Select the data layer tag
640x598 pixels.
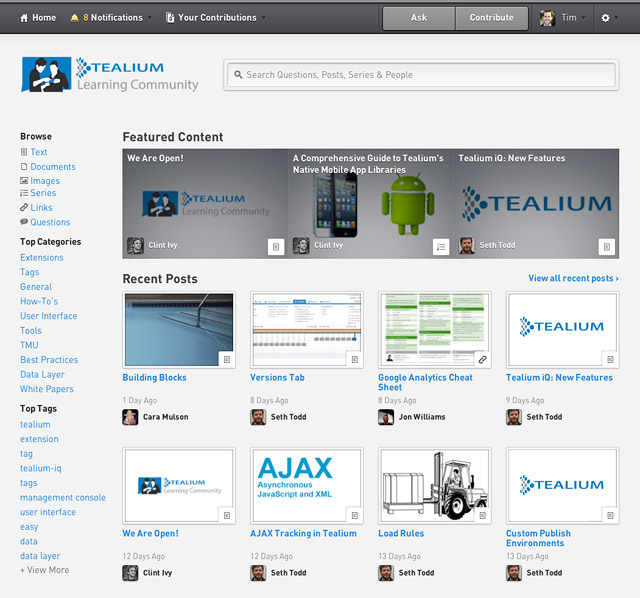[40, 556]
